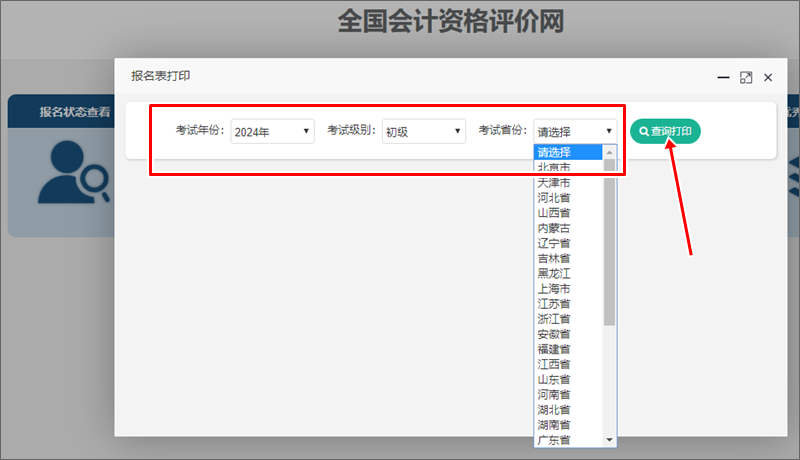Select 黑龙江 option
The width and height of the screenshot is (800, 460).
click(x=568, y=273)
